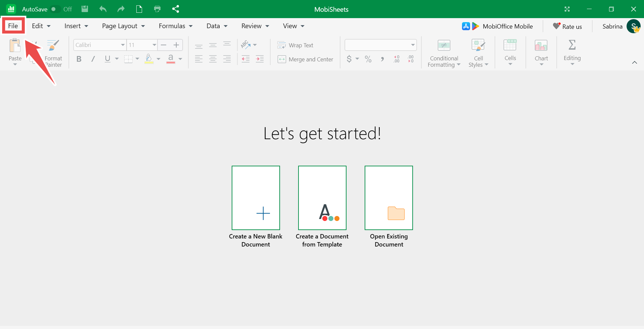
Task: Open Sabrina's account avatar
Action: click(x=633, y=26)
